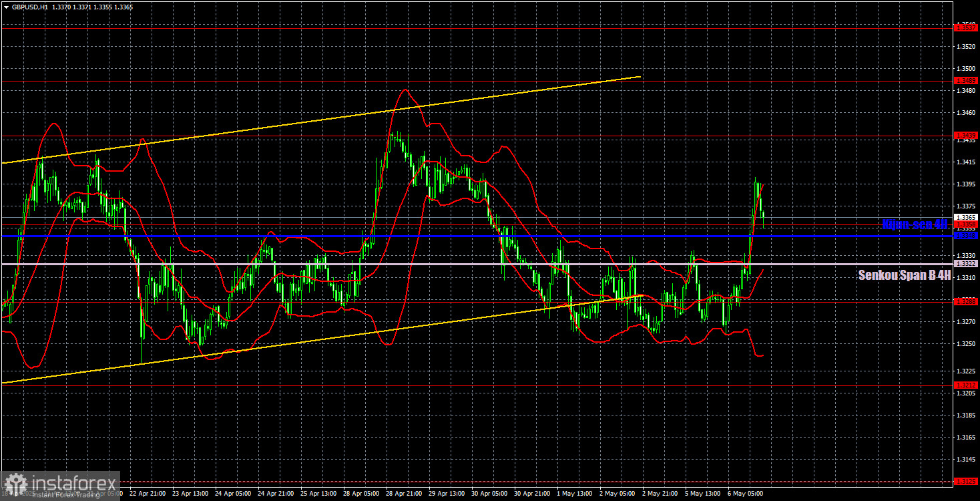The image size is (980, 501).
Task: Click the 1.3489 red level price tag
Action: point(966,80)
